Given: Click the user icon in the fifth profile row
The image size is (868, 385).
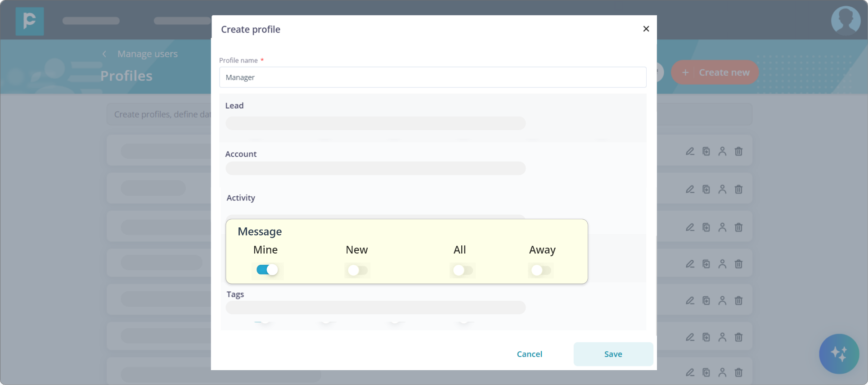Looking at the screenshot, I should coord(722,300).
